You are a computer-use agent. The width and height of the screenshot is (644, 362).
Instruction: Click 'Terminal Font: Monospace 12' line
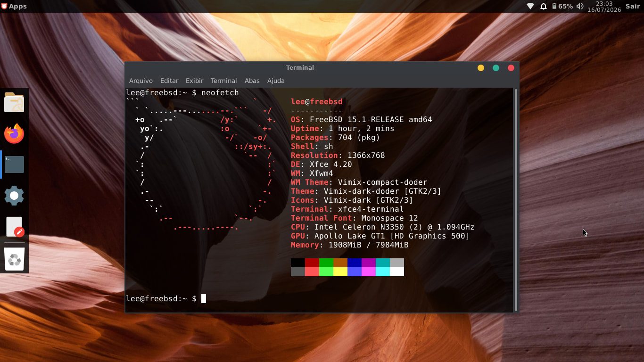pyautogui.click(x=355, y=218)
